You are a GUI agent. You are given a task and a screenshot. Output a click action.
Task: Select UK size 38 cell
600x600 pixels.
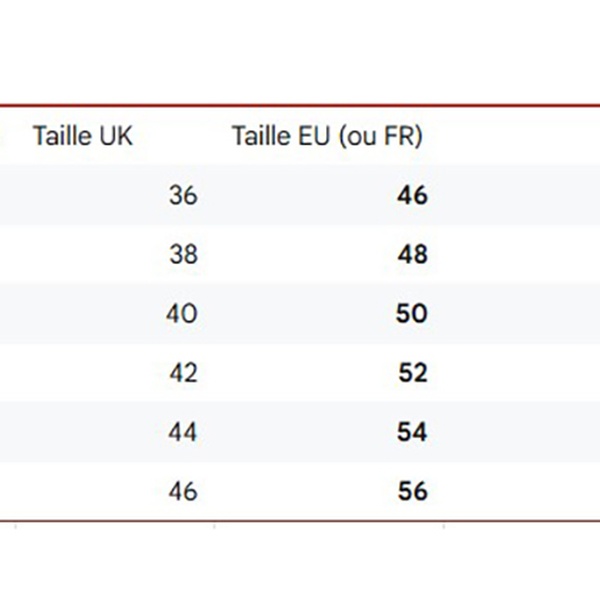[183, 254]
